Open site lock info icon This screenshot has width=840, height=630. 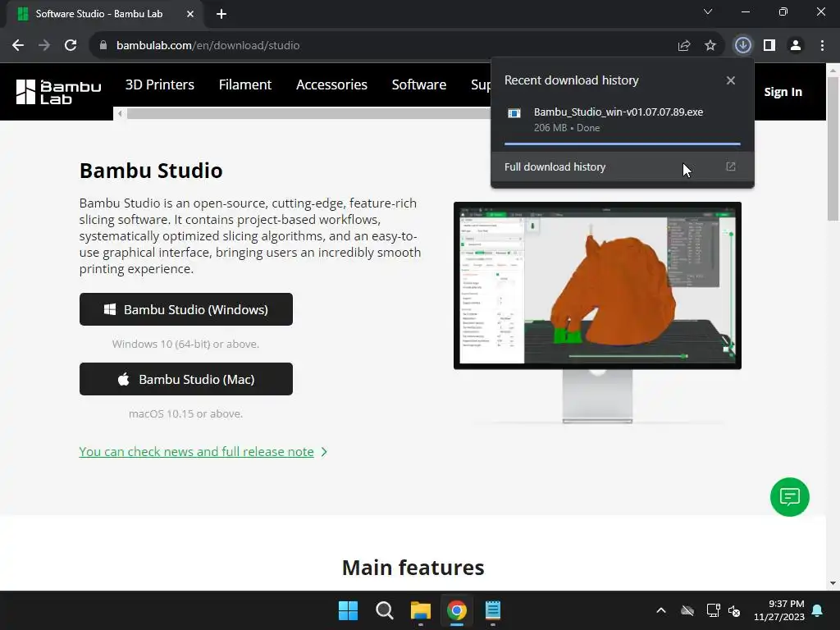[x=103, y=46]
